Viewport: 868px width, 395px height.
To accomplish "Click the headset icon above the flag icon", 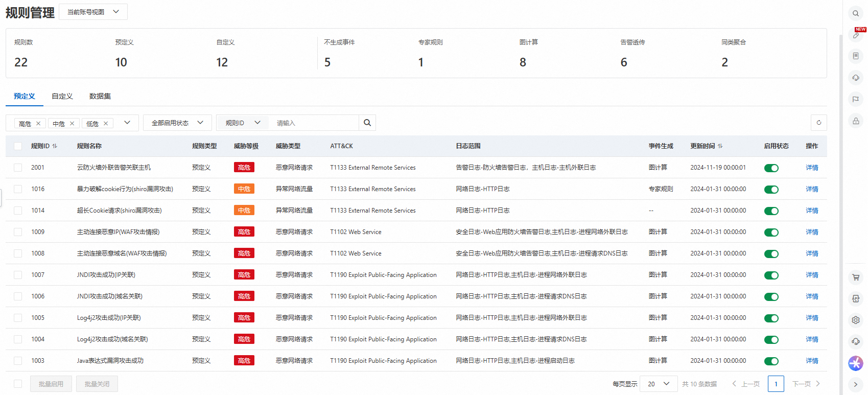I will 856,78.
